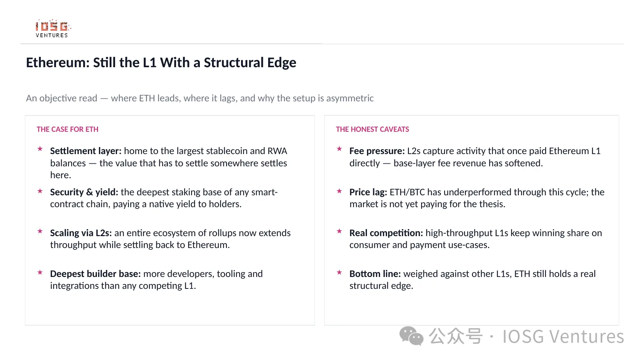Click the 'Deepest builder base:' bold text
The image size is (644, 362).
(95, 274)
